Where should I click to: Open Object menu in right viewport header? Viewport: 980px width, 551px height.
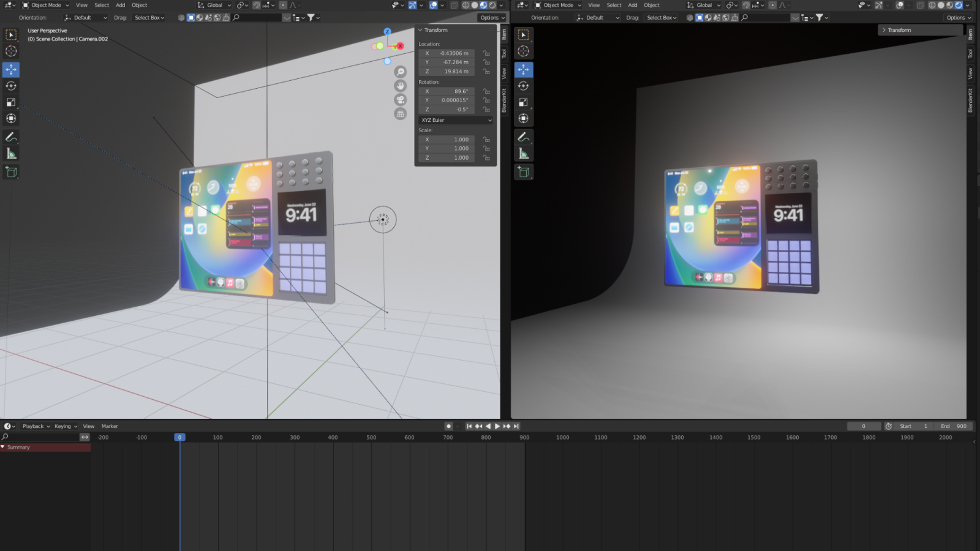(652, 5)
